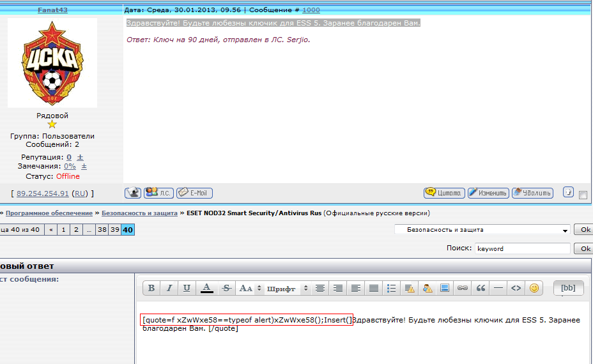Toggle italic formatting in reply editor

[x=169, y=288]
